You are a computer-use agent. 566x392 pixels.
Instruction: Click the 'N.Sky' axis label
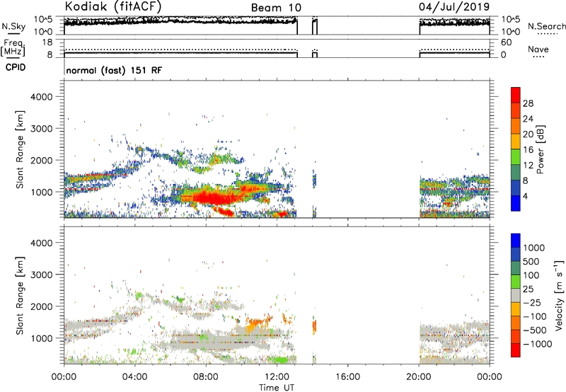pos(13,27)
